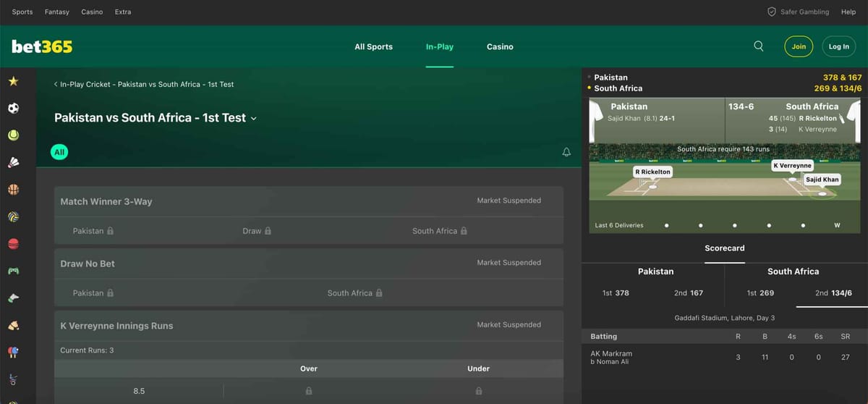Viewport: 868px width, 404px height.
Task: Click 'South Africa require 143 runs' text
Action: coord(725,149)
